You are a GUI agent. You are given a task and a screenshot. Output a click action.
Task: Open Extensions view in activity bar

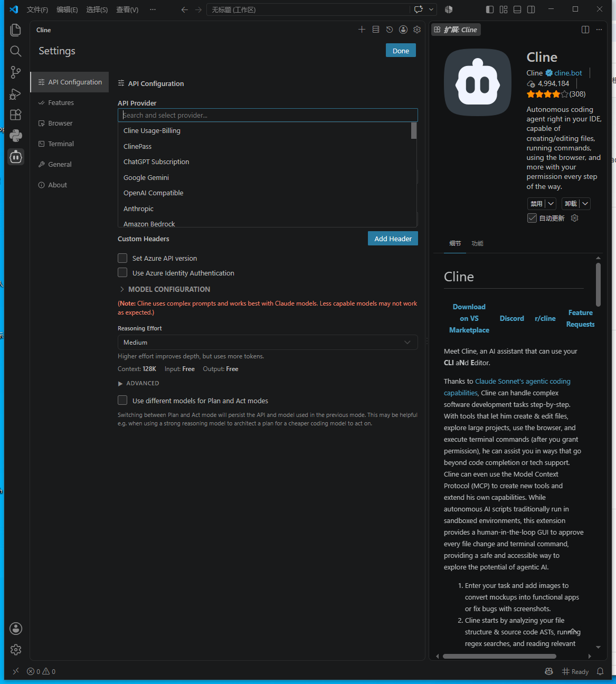click(x=16, y=115)
